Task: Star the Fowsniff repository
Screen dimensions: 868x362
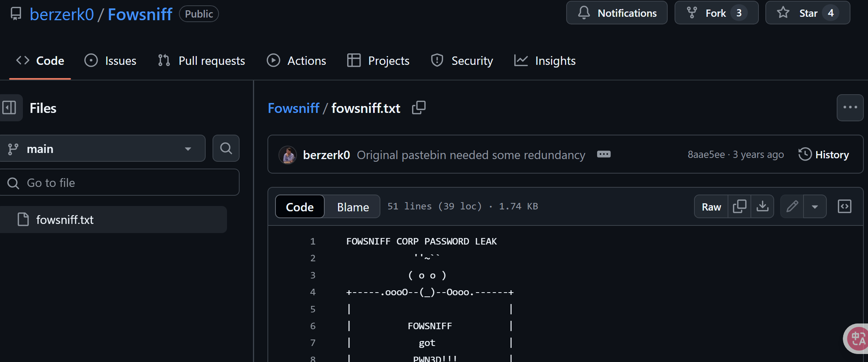Action: [808, 13]
